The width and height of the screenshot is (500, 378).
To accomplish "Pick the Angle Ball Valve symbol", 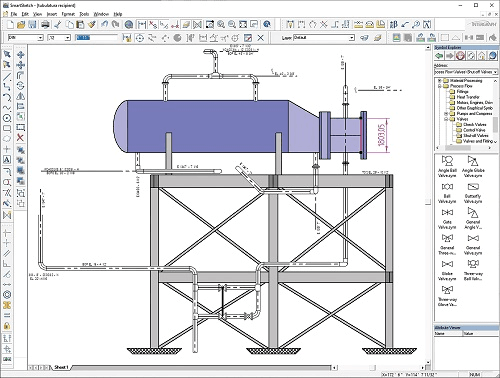I will tap(447, 166).
